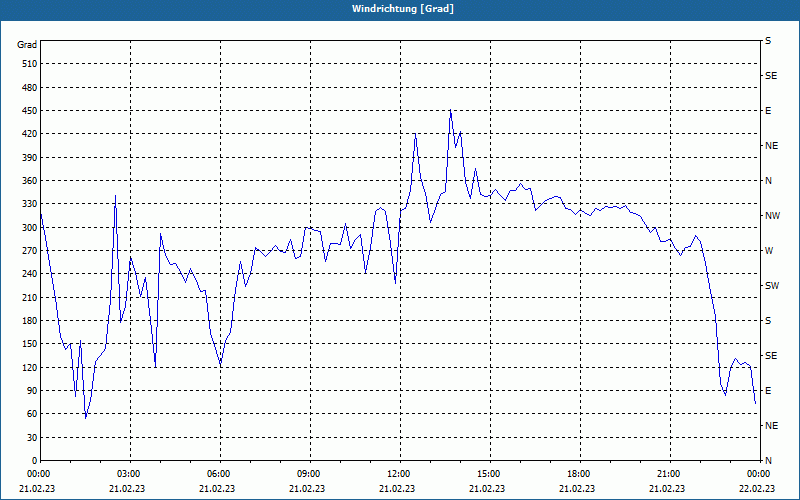800x500 pixels.
Task: Pick the 60 y-axis value
Action: pos(32,414)
